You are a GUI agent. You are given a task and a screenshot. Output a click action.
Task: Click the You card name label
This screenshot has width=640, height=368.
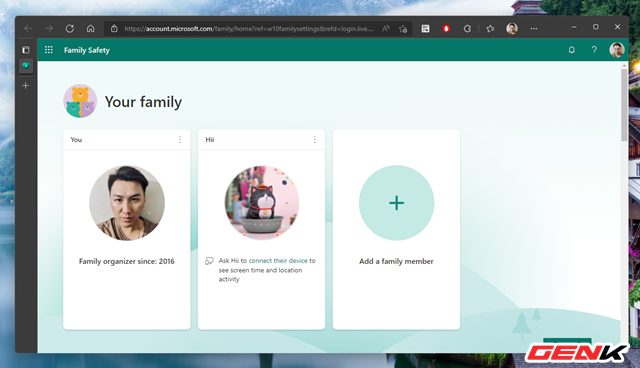click(x=76, y=140)
